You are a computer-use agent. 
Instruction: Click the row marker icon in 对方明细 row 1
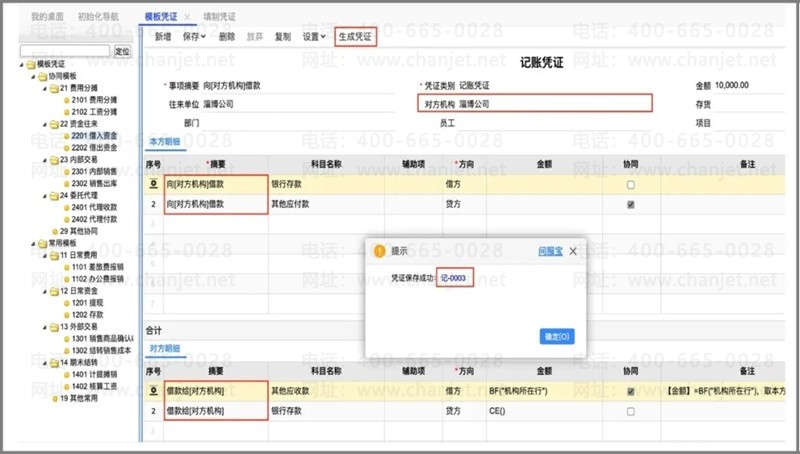coord(153,391)
